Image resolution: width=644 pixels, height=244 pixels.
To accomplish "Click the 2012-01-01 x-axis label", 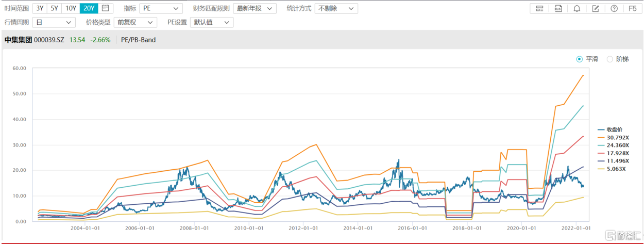I will (x=303, y=227).
